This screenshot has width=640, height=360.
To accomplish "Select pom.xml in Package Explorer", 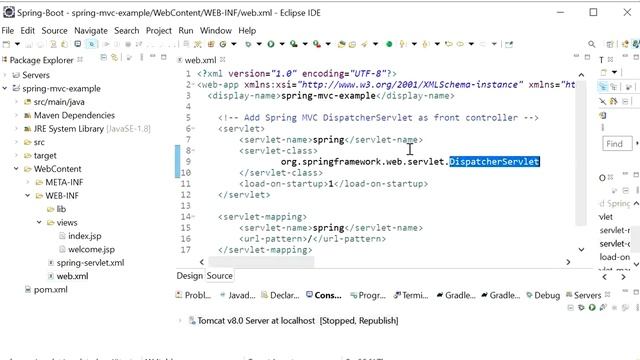I will pyautogui.click(x=51, y=290).
